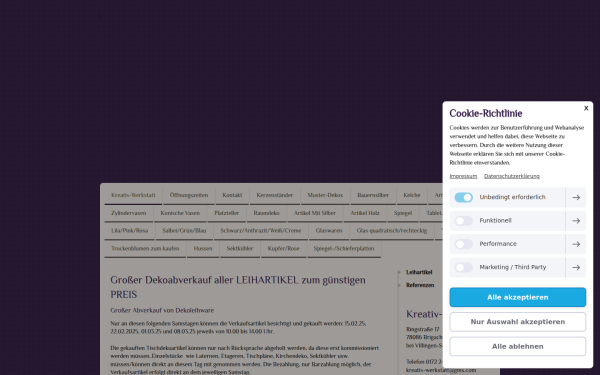Open the Sektkühler menu item
This screenshot has width=600, height=375.
[240, 249]
